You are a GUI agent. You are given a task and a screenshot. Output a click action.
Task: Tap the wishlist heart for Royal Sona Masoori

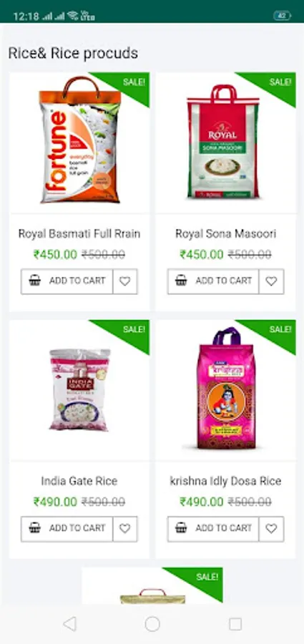[271, 281]
